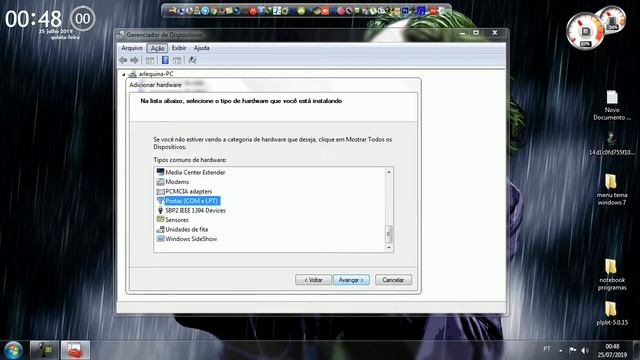
Task: Click the CPU meter gadget
Action: (585, 31)
